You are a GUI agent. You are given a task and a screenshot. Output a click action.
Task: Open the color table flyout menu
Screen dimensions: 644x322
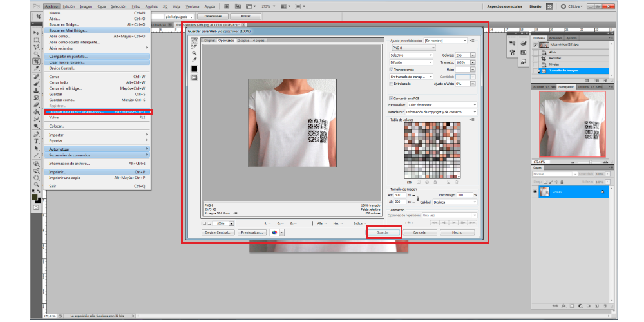(472, 120)
